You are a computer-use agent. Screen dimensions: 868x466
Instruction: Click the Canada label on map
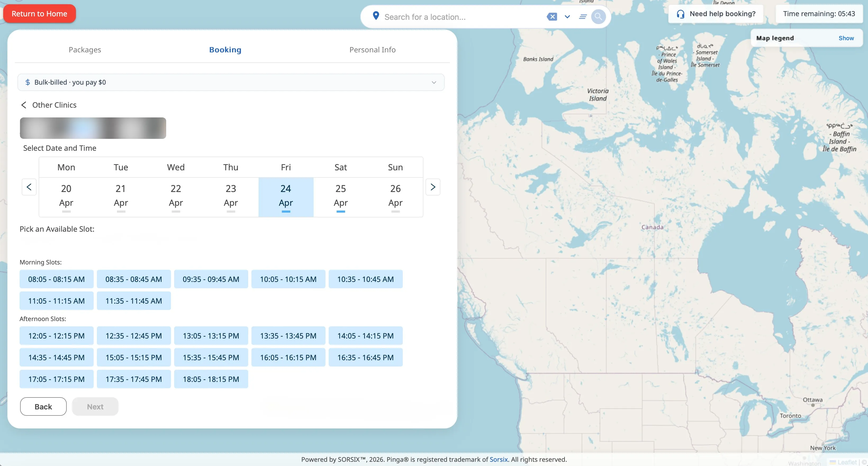click(x=652, y=227)
